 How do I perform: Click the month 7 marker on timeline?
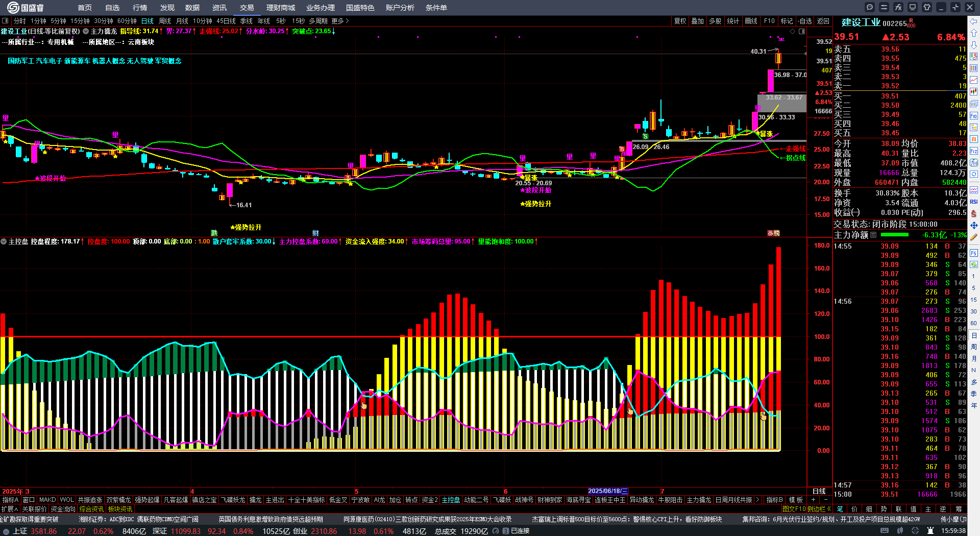(x=662, y=492)
